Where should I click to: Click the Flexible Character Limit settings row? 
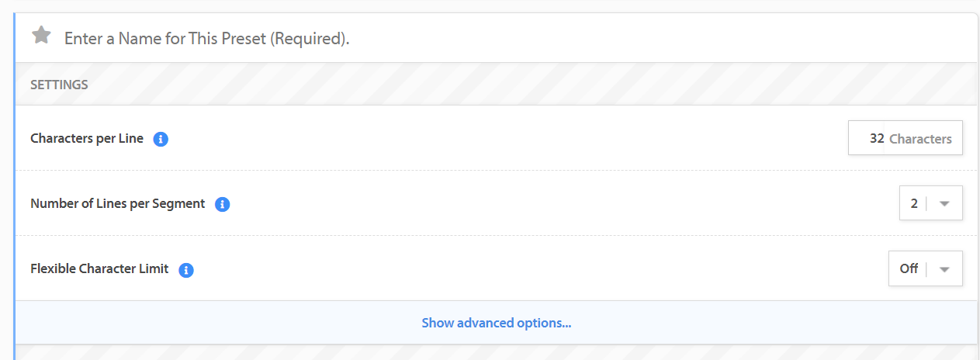click(497, 268)
